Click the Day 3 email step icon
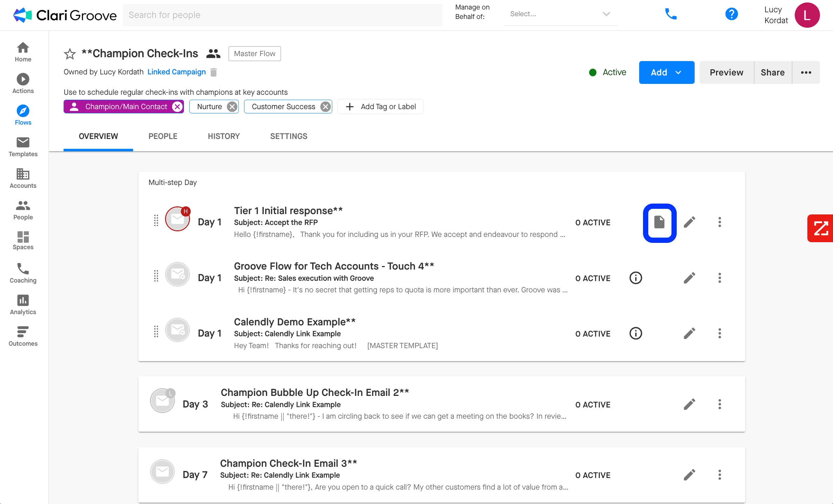 coord(163,400)
